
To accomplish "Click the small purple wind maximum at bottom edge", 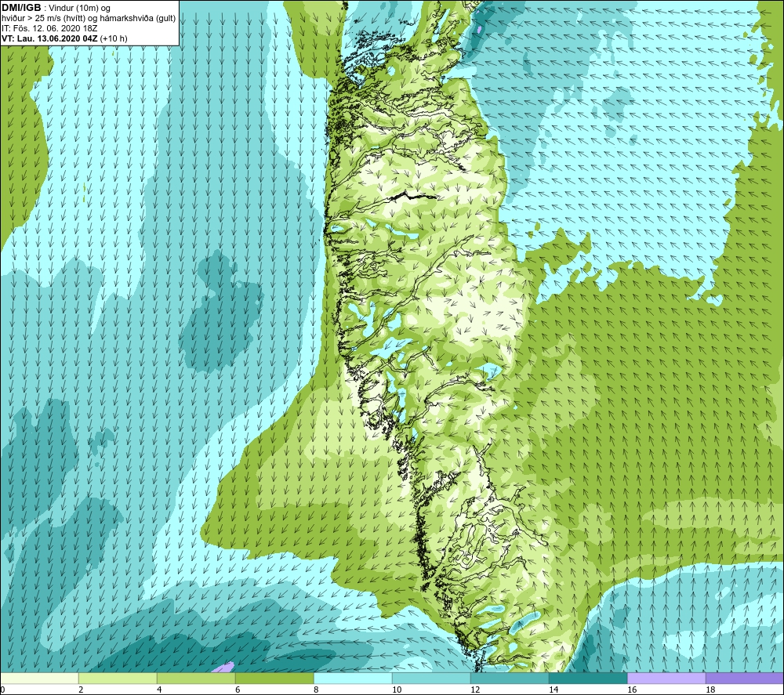I will point(223,668).
